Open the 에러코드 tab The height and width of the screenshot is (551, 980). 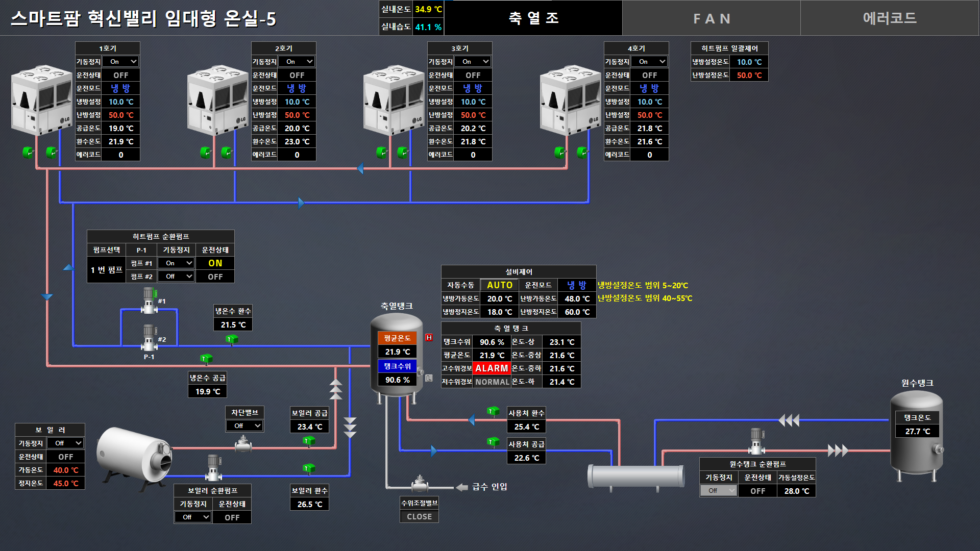[x=889, y=18]
